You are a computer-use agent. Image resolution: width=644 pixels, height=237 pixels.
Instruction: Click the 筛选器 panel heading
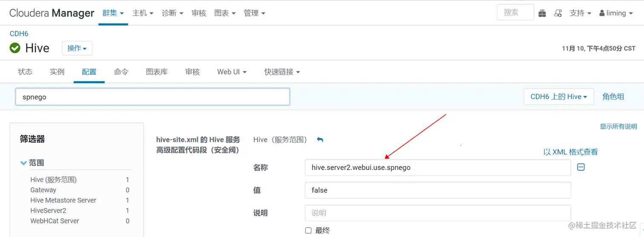coord(32,139)
